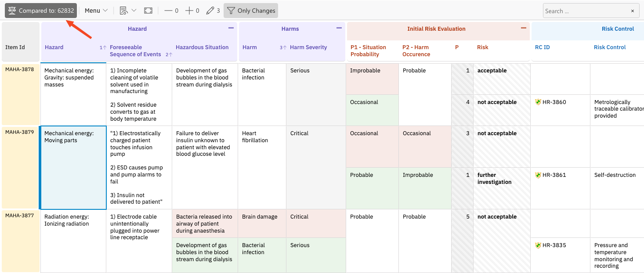
Task: Click the Metrologically traceable calibrator cell
Action: pyautogui.click(x=617, y=110)
